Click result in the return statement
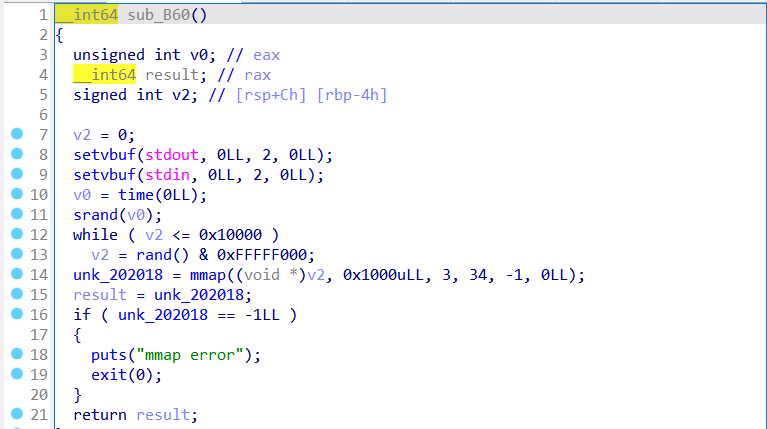 click(x=163, y=415)
